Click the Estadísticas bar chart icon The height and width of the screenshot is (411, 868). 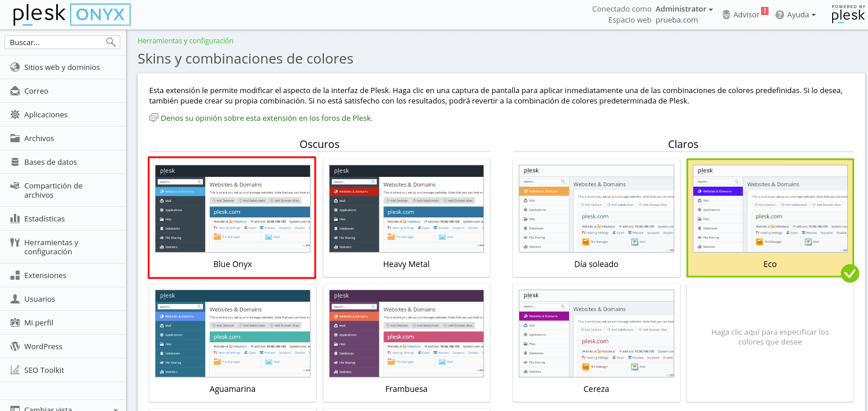[x=15, y=219]
